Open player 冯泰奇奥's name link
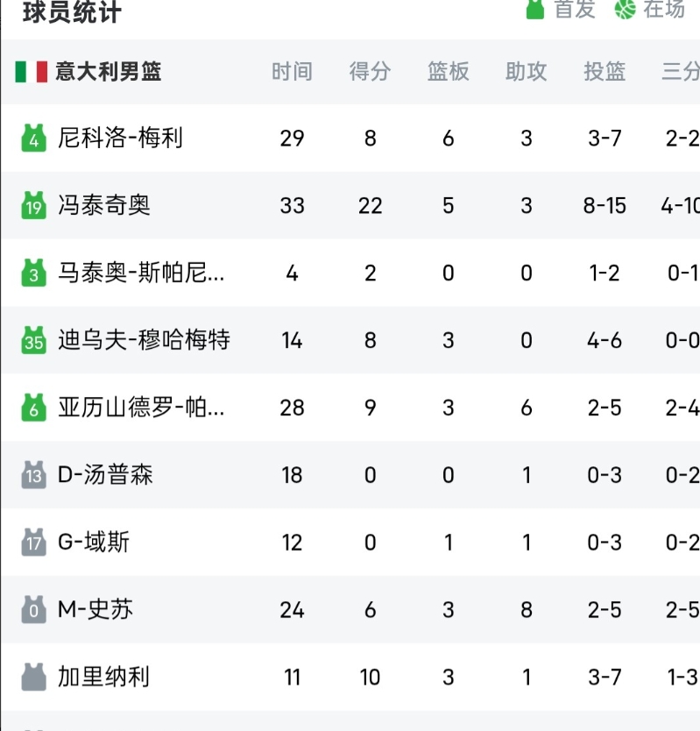Viewport: 700px width, 731px height. pos(104,205)
